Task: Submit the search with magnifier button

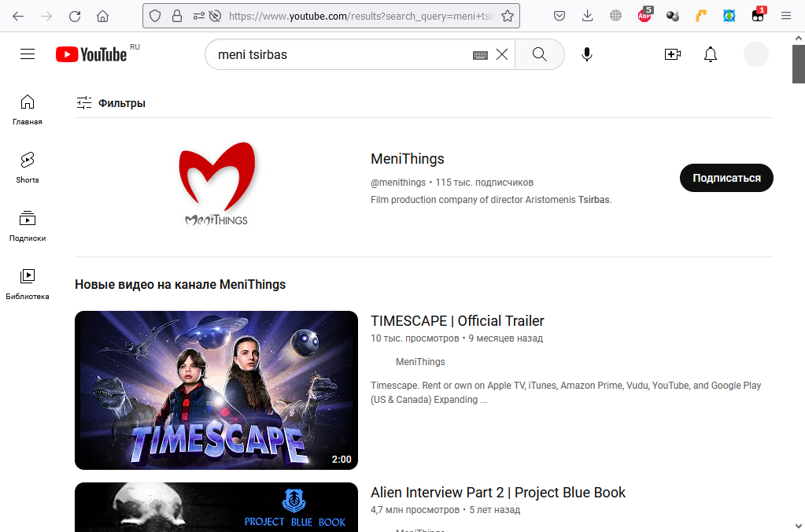Action: pos(540,54)
